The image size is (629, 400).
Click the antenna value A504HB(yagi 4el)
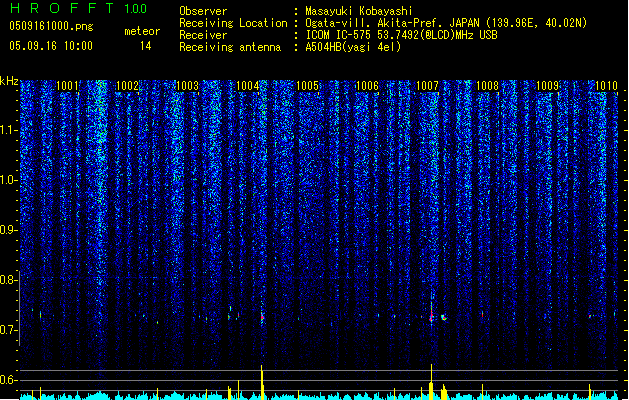[x=353, y=47]
